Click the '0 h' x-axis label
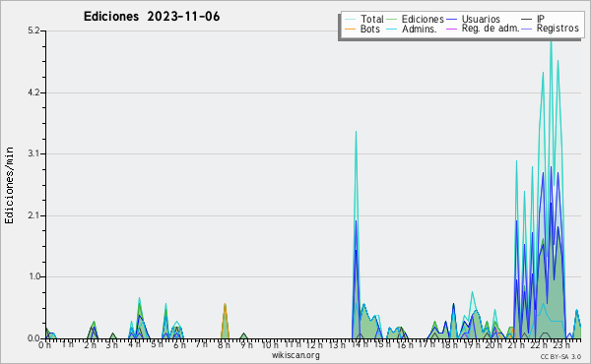The height and width of the screenshot is (364, 591). (45, 345)
